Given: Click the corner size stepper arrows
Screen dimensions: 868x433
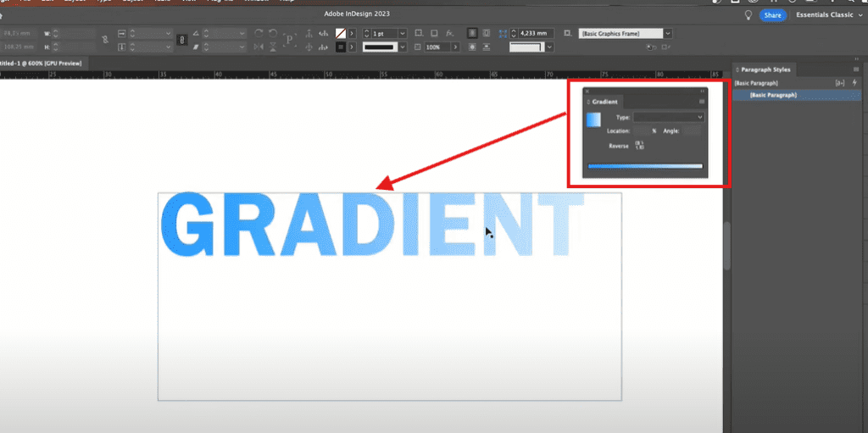Looking at the screenshot, I should pyautogui.click(x=514, y=33).
